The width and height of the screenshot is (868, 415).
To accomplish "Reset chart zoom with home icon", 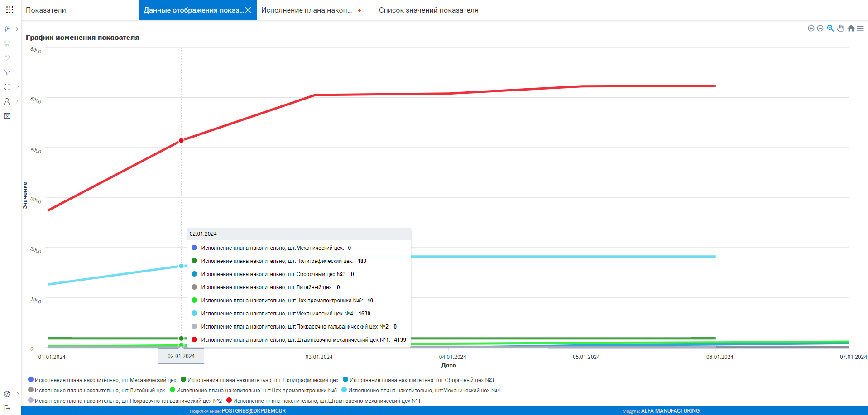I will (851, 28).
